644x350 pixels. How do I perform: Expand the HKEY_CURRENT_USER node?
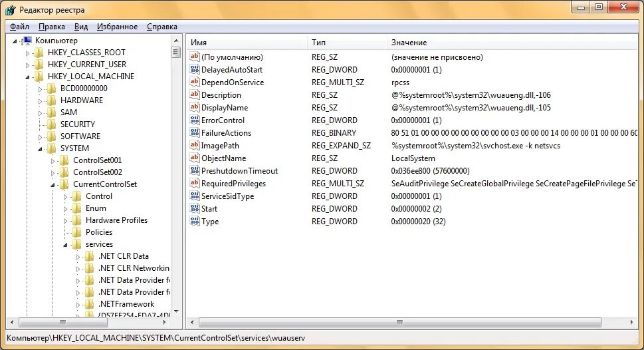[27, 65]
